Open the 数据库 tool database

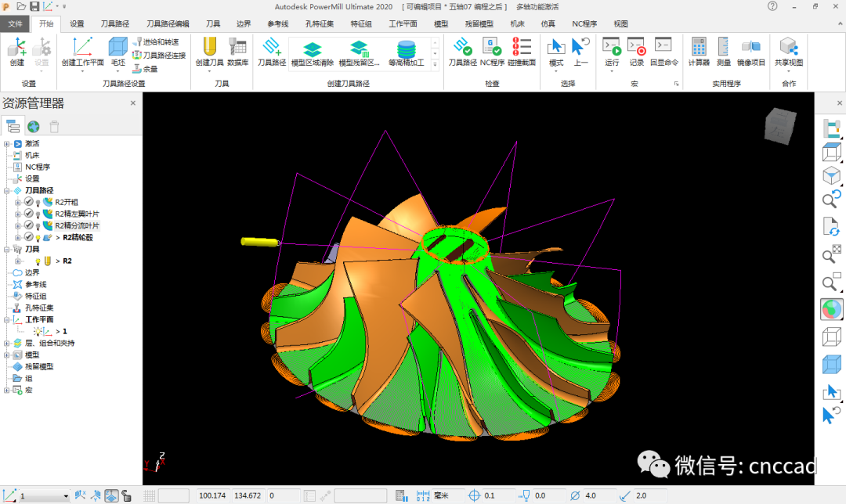237,48
